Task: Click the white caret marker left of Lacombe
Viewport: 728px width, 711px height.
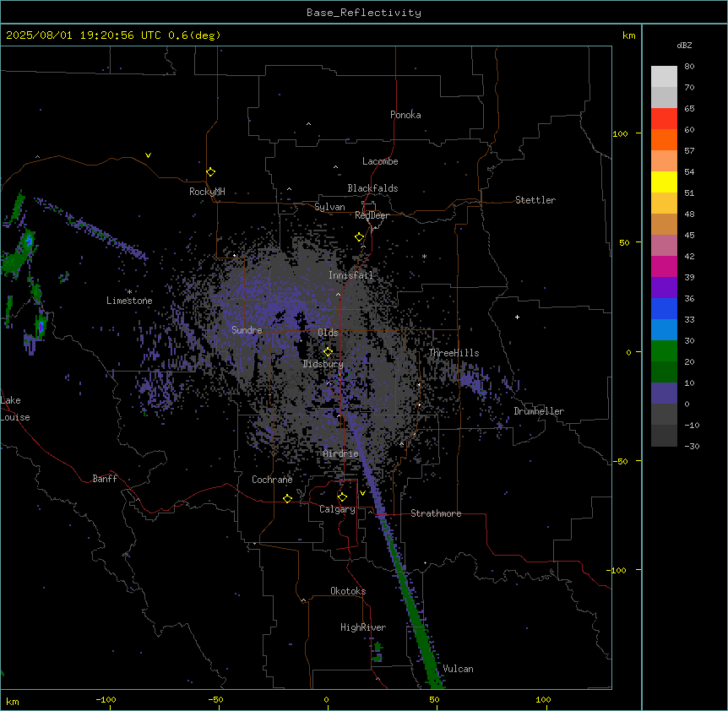Action: [x=335, y=167]
